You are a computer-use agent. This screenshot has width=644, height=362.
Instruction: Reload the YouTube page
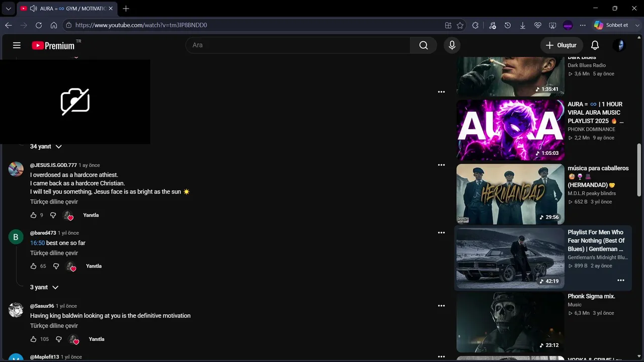click(39, 25)
